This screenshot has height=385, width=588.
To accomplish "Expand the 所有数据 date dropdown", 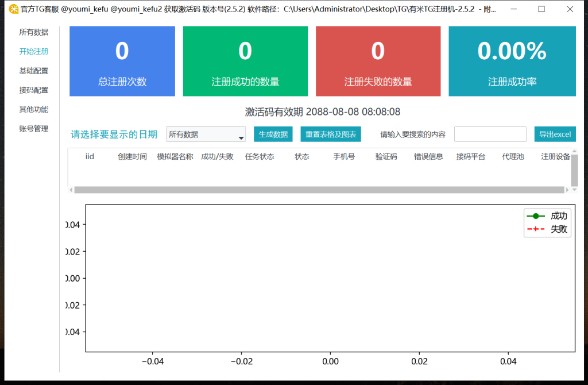I will (x=206, y=134).
